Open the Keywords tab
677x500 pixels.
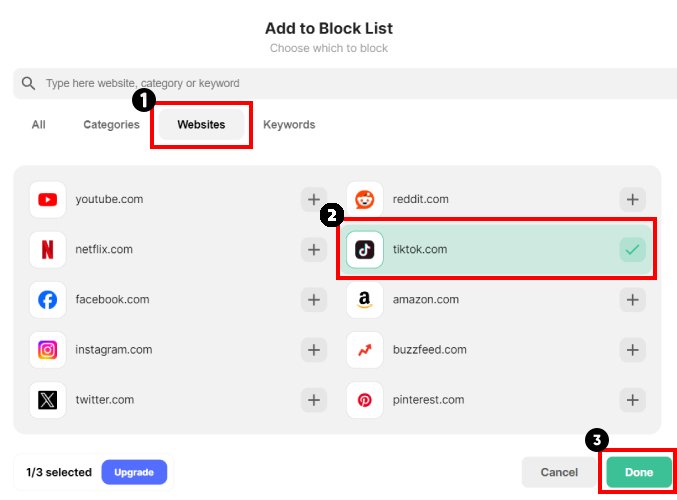pos(289,125)
